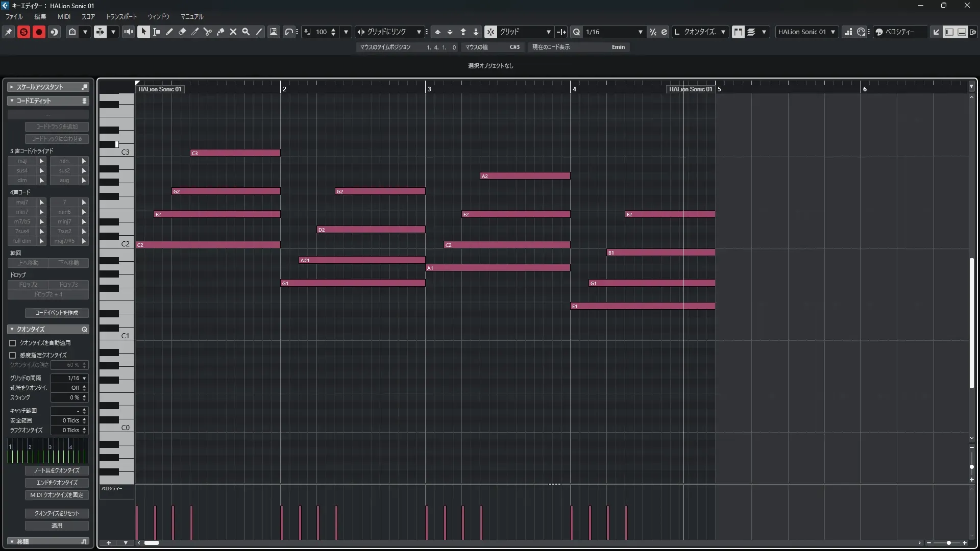Select the Zoom magnifier tool

246,32
